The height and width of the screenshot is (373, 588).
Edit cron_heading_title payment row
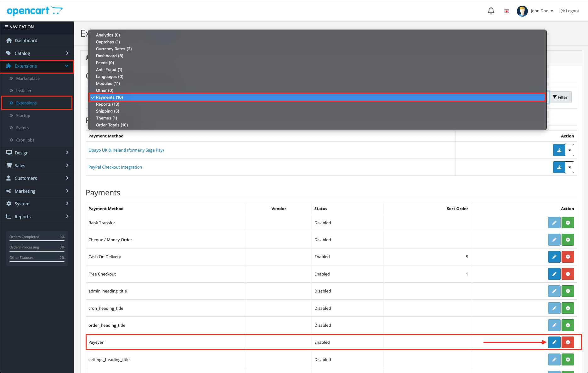point(554,308)
